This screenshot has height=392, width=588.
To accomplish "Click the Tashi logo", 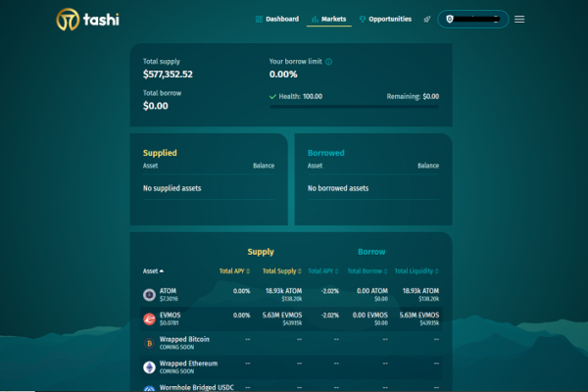I will (x=94, y=19).
